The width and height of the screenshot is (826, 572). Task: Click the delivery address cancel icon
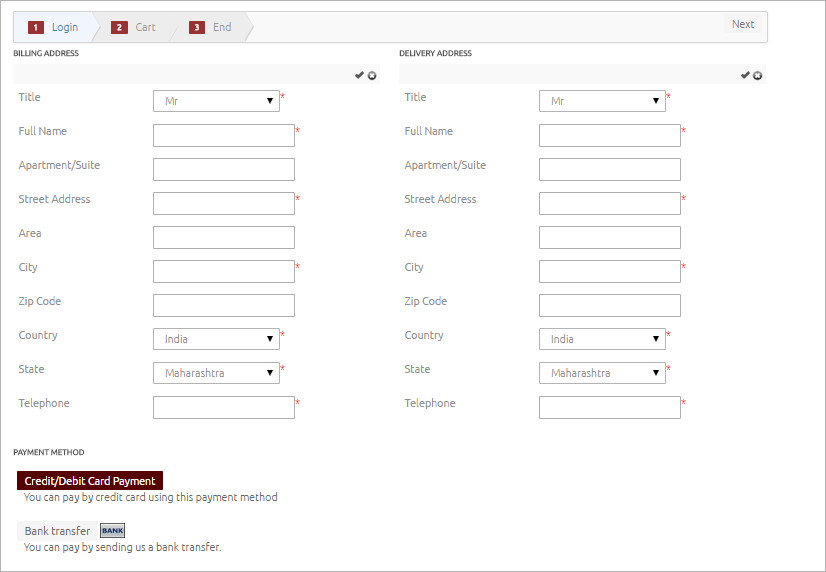pos(758,75)
